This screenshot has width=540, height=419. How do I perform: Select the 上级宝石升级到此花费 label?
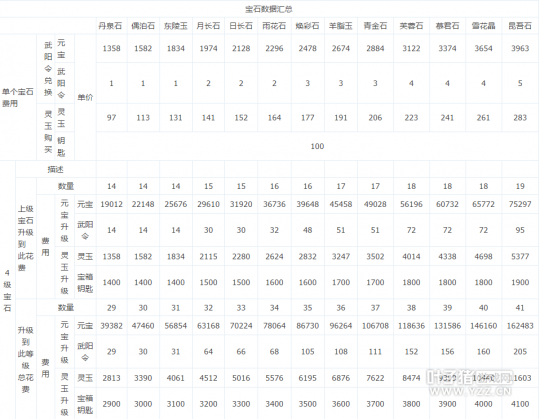click(x=26, y=238)
